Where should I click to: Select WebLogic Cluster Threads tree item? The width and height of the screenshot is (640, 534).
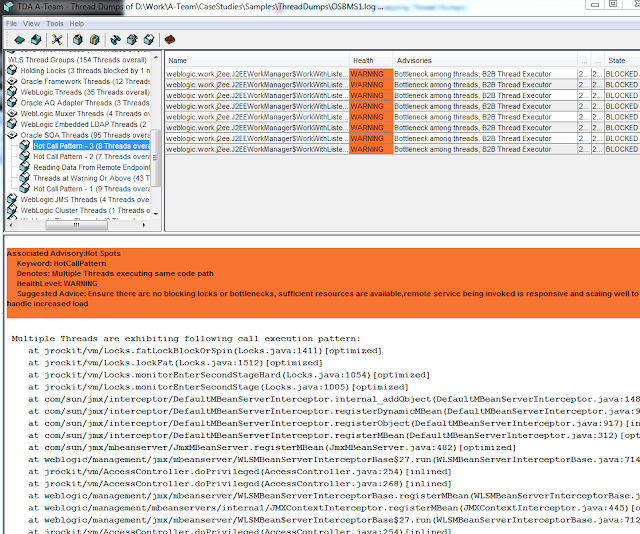click(x=85, y=210)
